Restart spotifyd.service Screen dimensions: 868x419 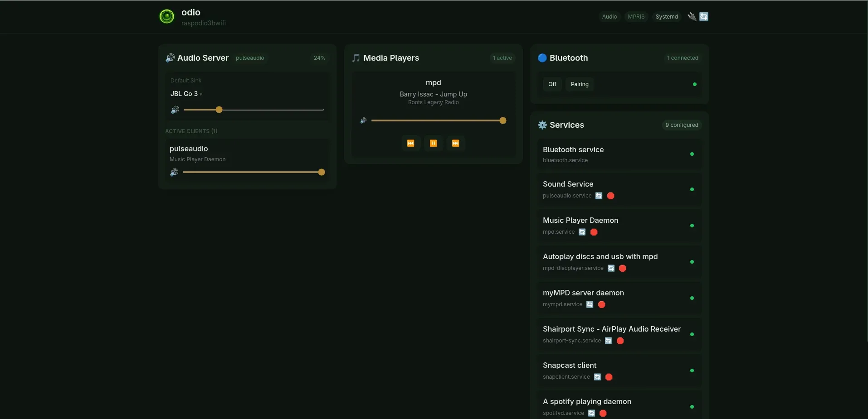pyautogui.click(x=592, y=413)
